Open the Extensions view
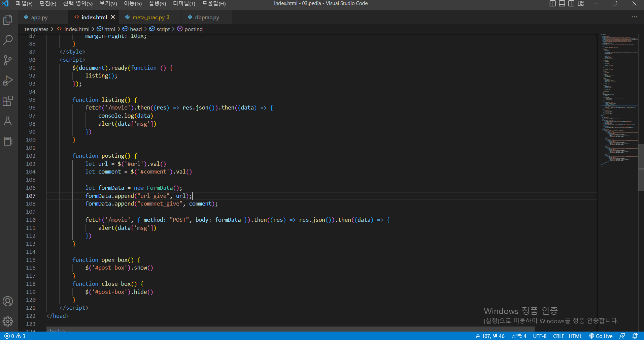The height and width of the screenshot is (340, 644). pyautogui.click(x=8, y=101)
